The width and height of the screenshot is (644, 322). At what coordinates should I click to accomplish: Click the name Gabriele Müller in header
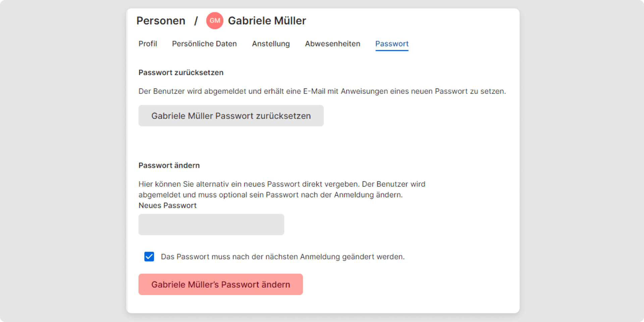click(267, 20)
